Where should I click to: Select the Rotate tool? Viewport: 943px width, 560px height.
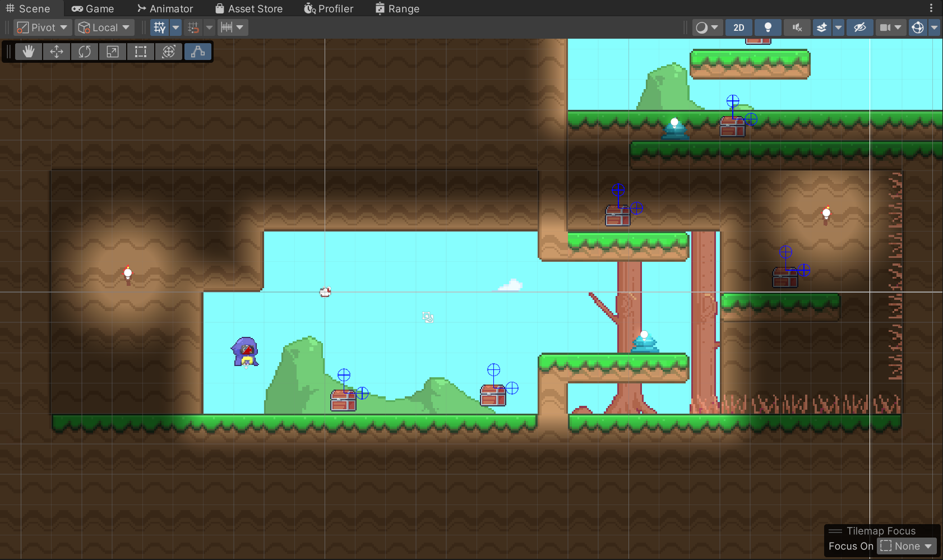[85, 52]
